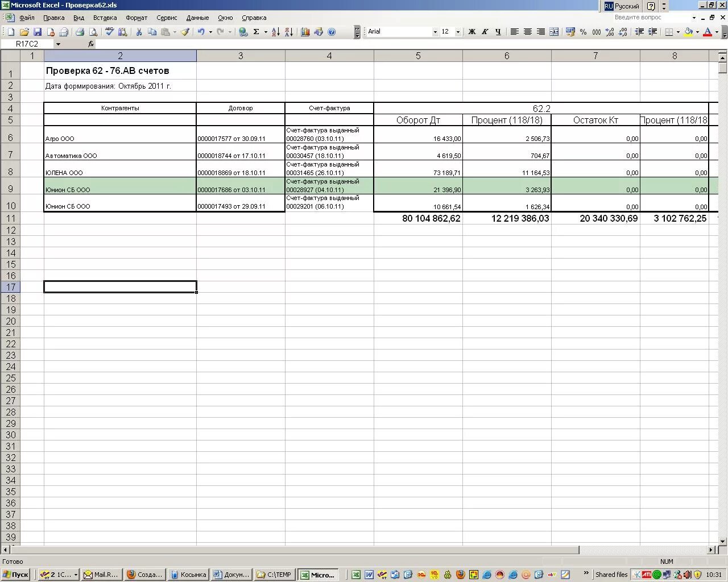The image size is (728, 582).
Task: Switch to C:\TEMP taskbar window
Action: click(275, 575)
